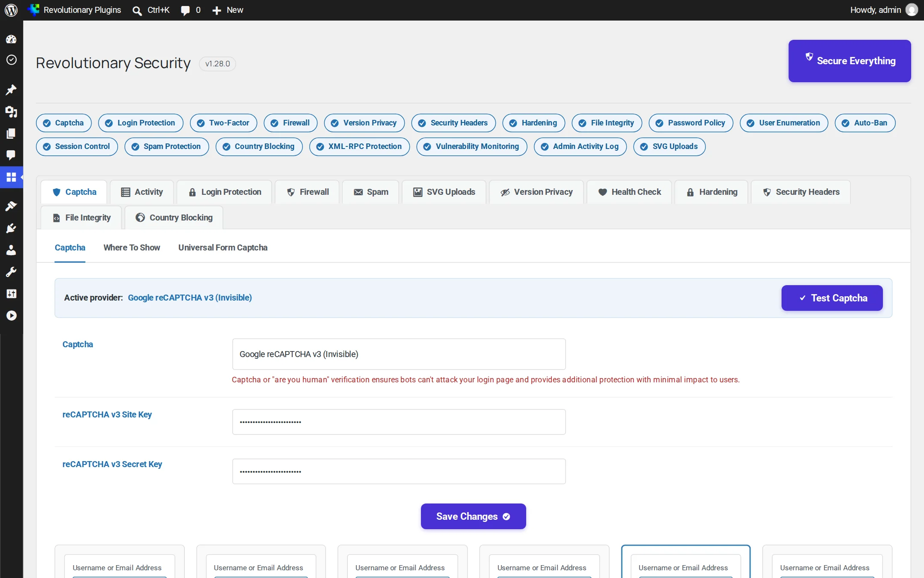Click the globe icon on Country Blocking tab
This screenshot has width=924, height=578.
(x=140, y=217)
